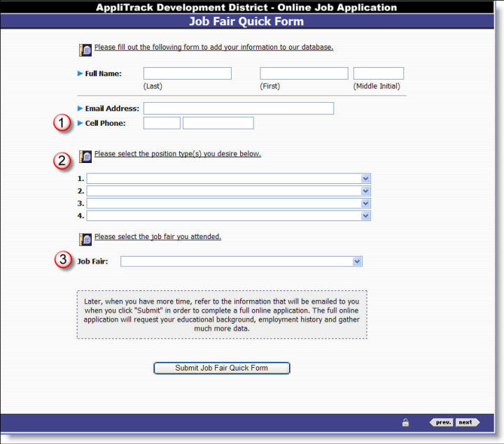Viewport: 504px width, 444px height.
Task: Click the notepad icon beside job fair instructions
Action: [x=85, y=239]
